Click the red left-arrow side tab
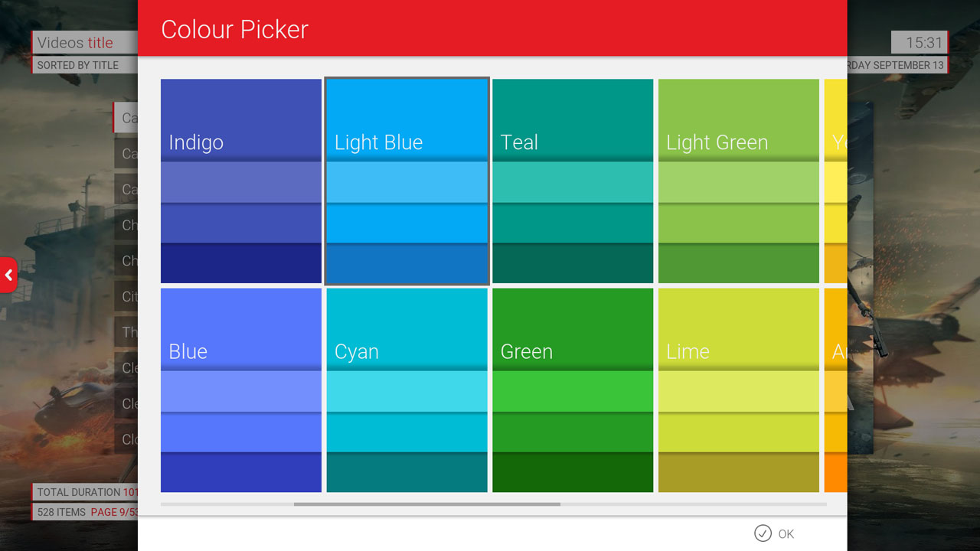 coord(8,275)
